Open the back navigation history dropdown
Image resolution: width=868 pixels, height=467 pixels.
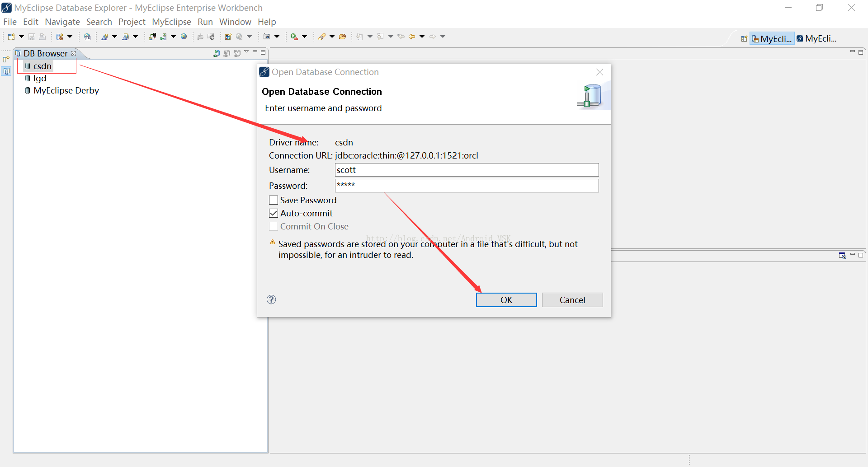[x=422, y=37]
